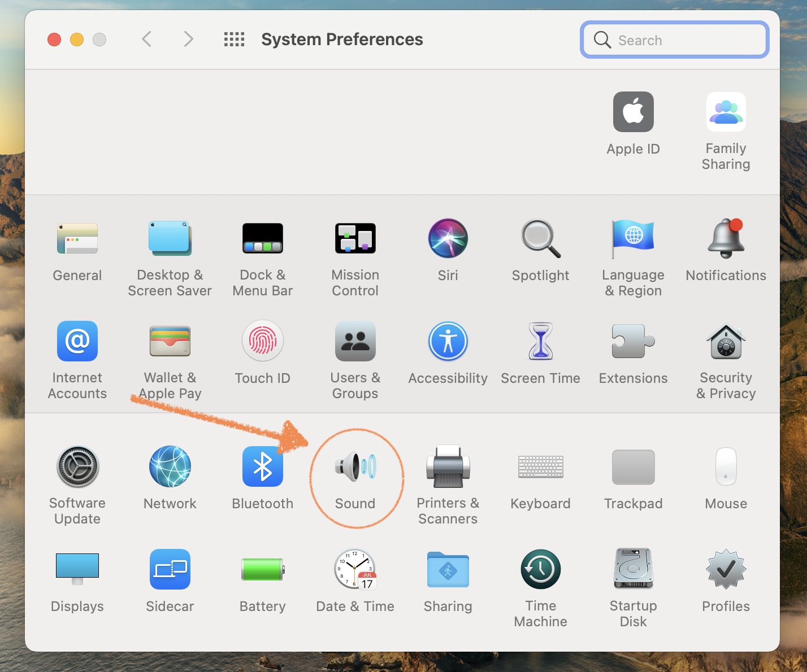Click the back navigation arrow
Screen dimensions: 807x672
click(x=147, y=40)
